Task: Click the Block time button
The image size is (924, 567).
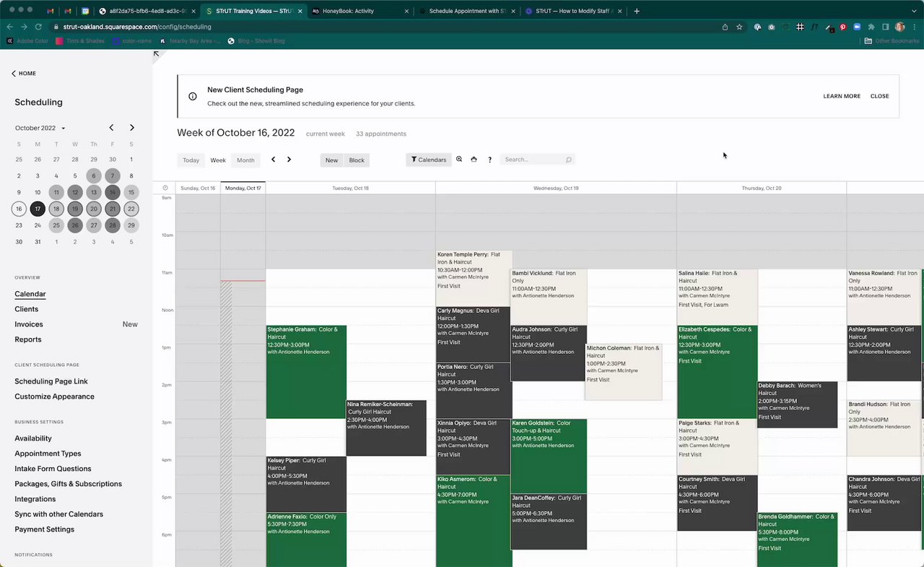Action: coord(357,160)
